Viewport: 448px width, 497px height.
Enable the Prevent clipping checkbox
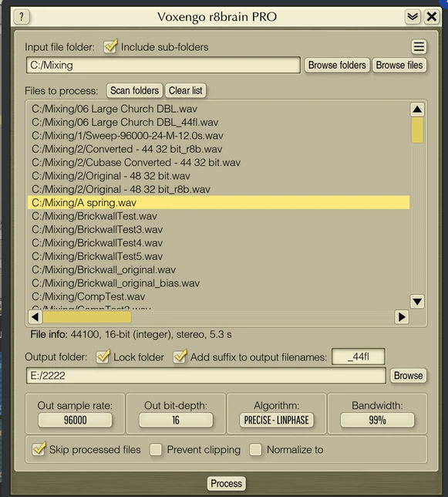coord(156,449)
